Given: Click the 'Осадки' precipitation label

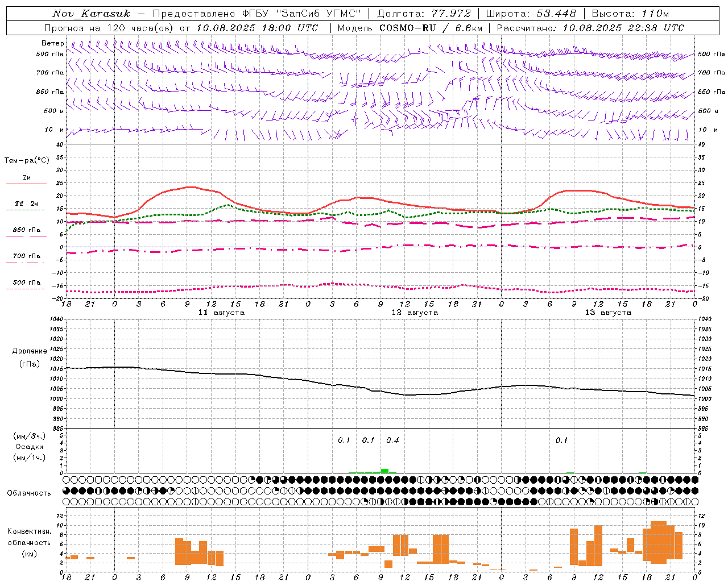Looking at the screenshot, I should 30,447.
